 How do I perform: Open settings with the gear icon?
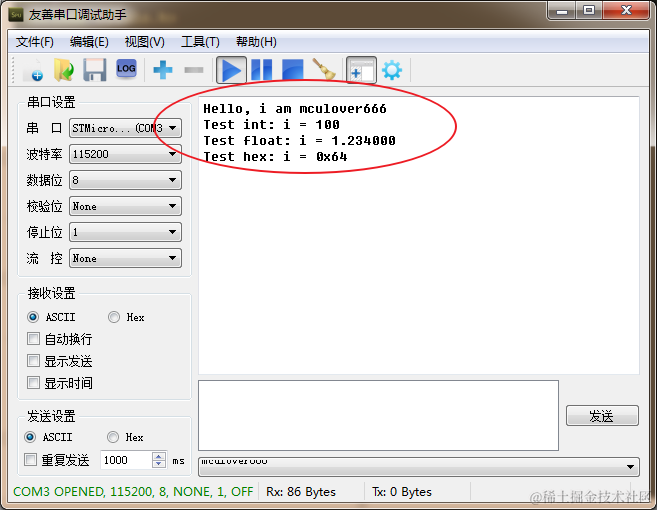pos(392,70)
